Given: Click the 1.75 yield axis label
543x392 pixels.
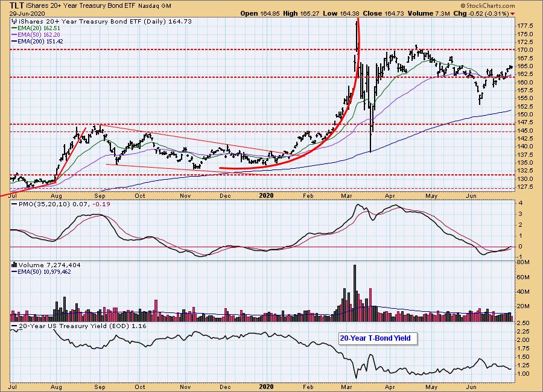Looking at the screenshot, I should (523, 349).
